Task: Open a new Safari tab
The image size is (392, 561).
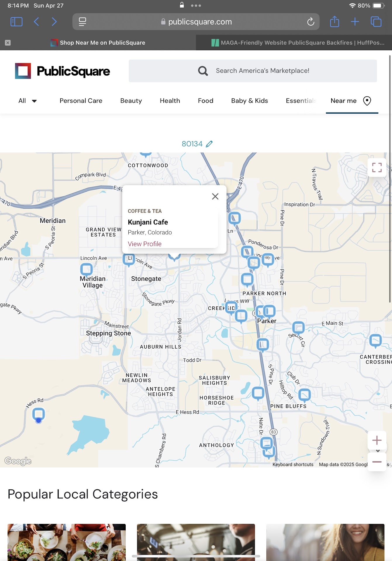Action: point(355,22)
